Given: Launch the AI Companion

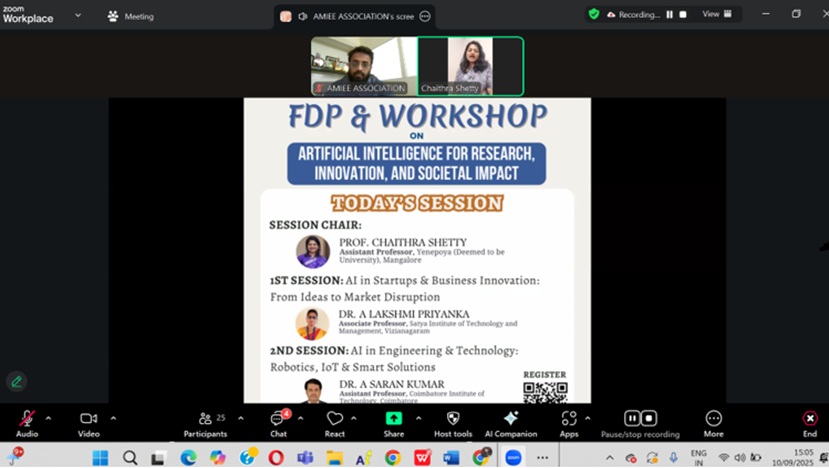Looking at the screenshot, I should pyautogui.click(x=510, y=419).
